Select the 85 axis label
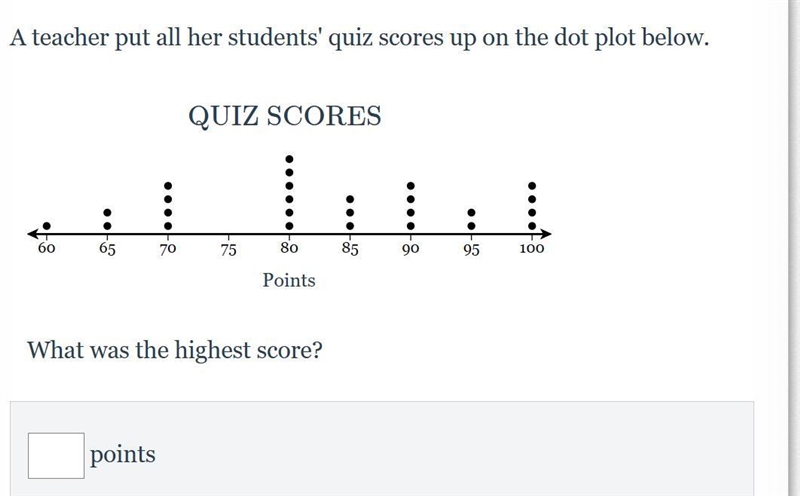This screenshot has height=496, width=800. tap(350, 249)
